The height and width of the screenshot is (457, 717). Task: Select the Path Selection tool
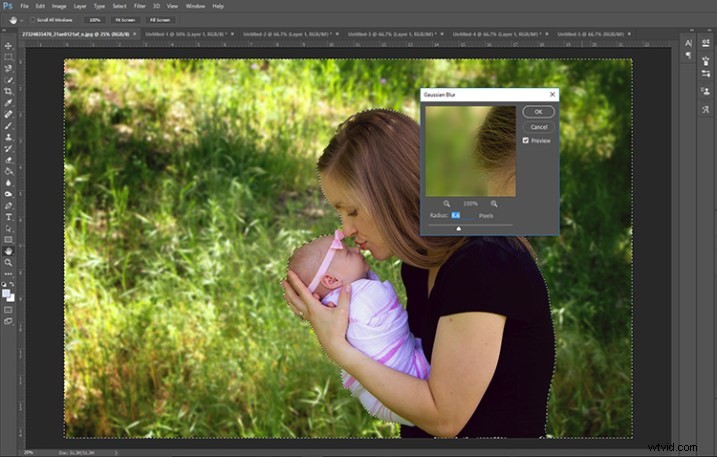coord(8,228)
